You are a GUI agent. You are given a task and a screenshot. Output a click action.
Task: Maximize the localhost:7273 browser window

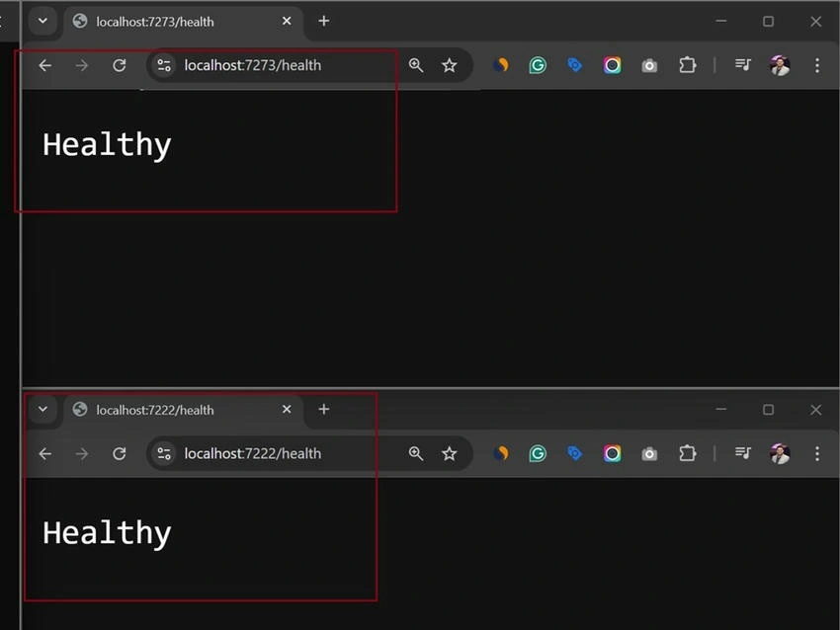pyautogui.click(x=768, y=22)
